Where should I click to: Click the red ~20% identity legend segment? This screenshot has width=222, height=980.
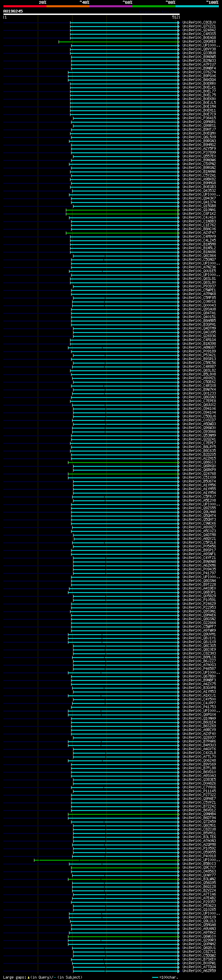click(x=25, y=6)
